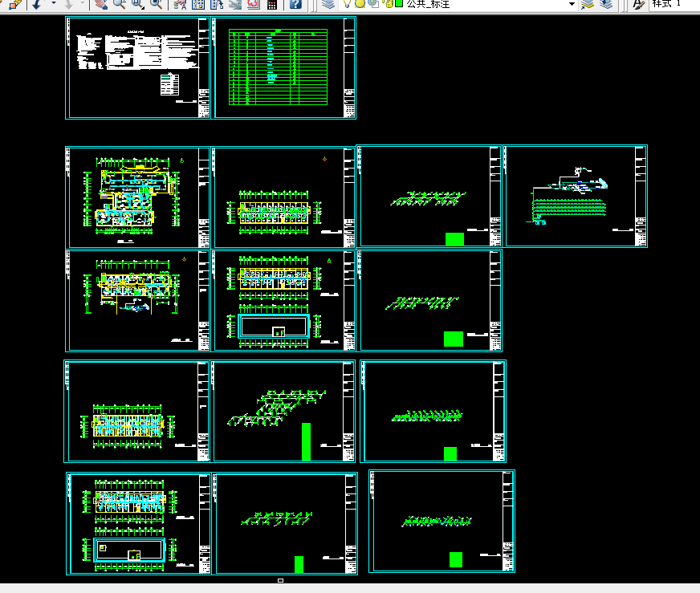Select the white design notes text sheet
This screenshot has height=593, width=700.
tap(137, 68)
